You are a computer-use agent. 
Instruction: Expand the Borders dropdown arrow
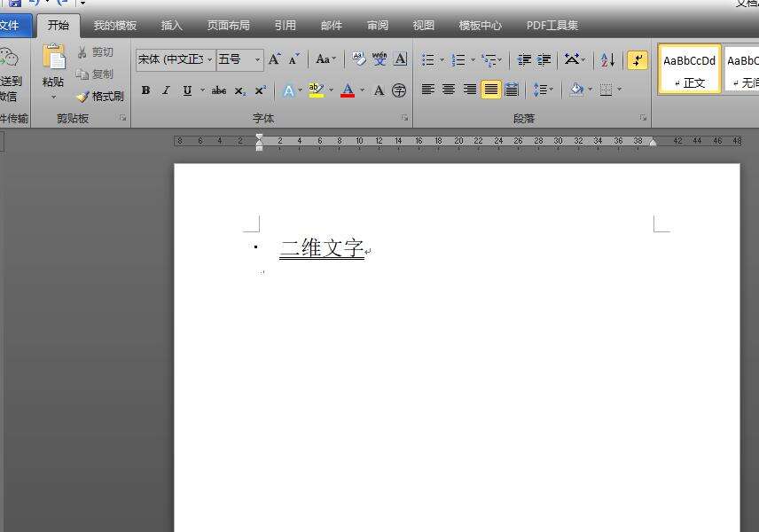tap(619, 90)
